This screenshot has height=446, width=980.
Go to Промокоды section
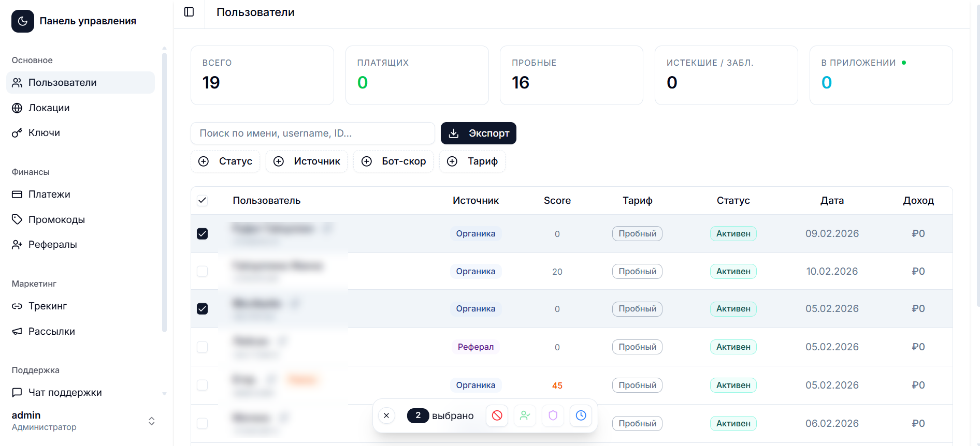click(x=56, y=219)
